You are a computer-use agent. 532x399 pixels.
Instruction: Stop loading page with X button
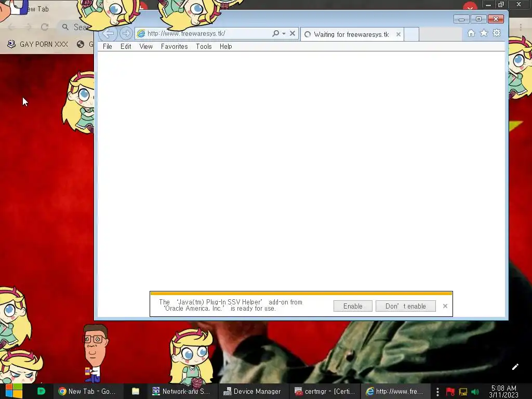(x=292, y=33)
